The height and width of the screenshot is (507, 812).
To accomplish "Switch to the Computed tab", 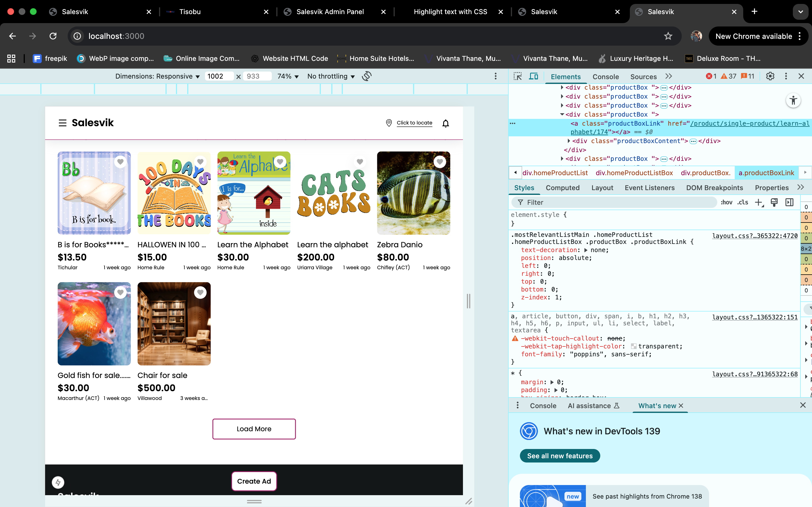I will click(x=562, y=188).
